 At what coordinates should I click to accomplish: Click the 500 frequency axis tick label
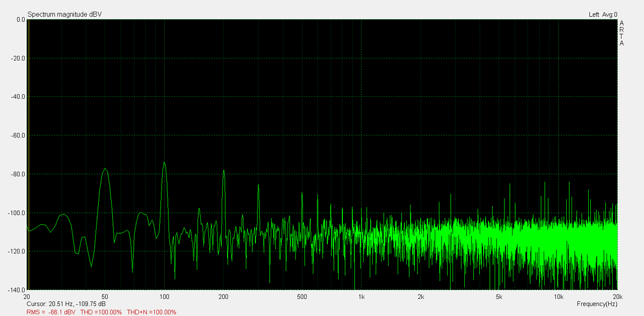(302, 297)
